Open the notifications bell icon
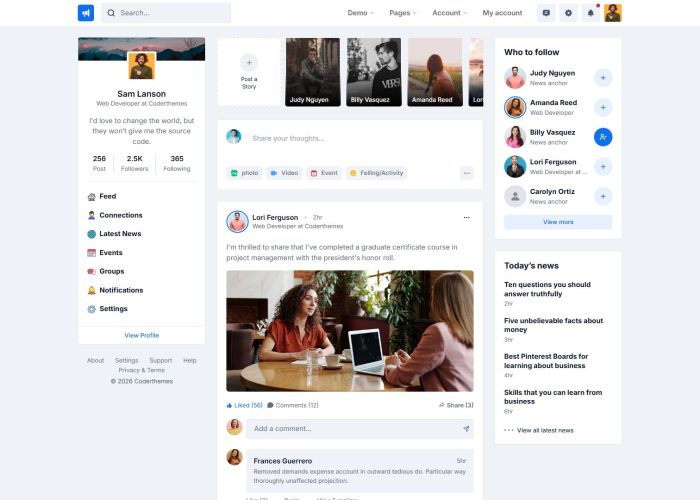700x500 pixels. 591,13
